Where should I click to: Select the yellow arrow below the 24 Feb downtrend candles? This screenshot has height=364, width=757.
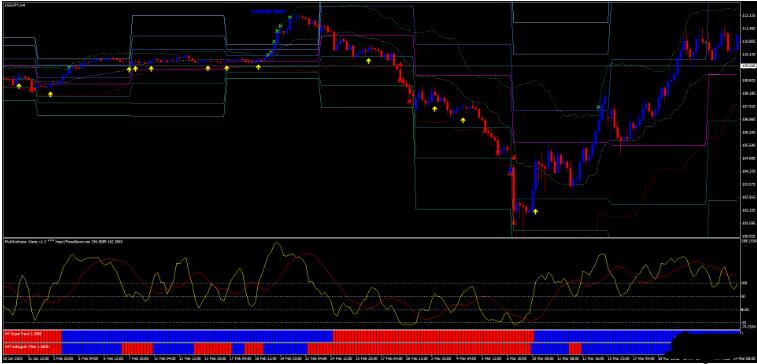pyautogui.click(x=369, y=61)
